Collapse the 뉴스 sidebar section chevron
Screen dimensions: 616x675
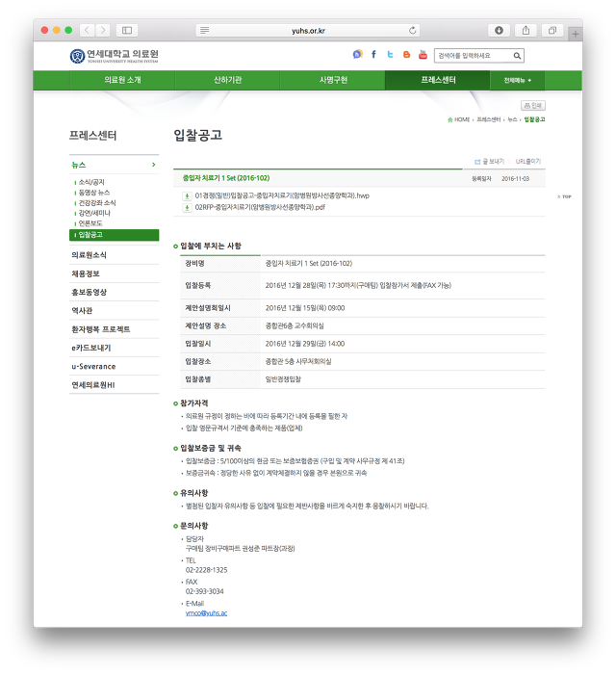154,165
